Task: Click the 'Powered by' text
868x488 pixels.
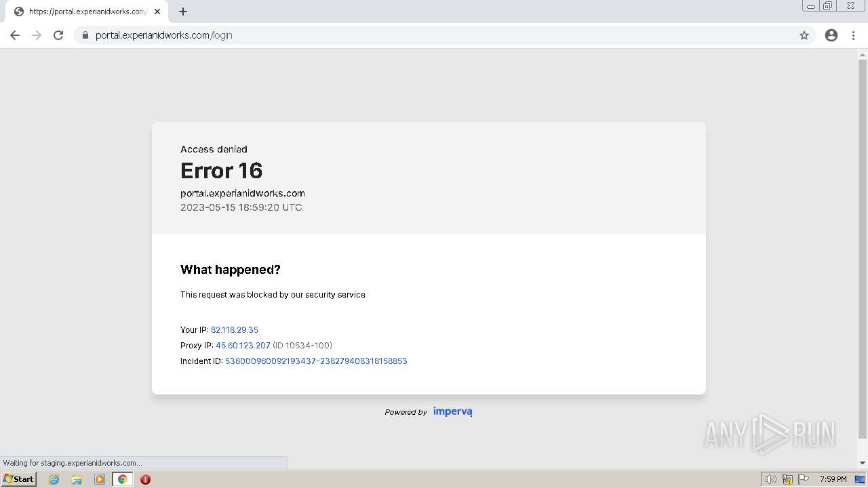Action: (406, 412)
